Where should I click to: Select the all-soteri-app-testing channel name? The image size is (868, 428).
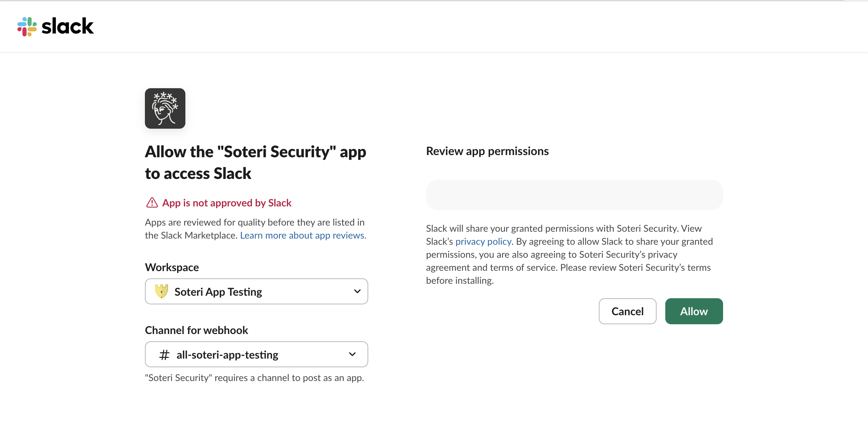point(227,355)
